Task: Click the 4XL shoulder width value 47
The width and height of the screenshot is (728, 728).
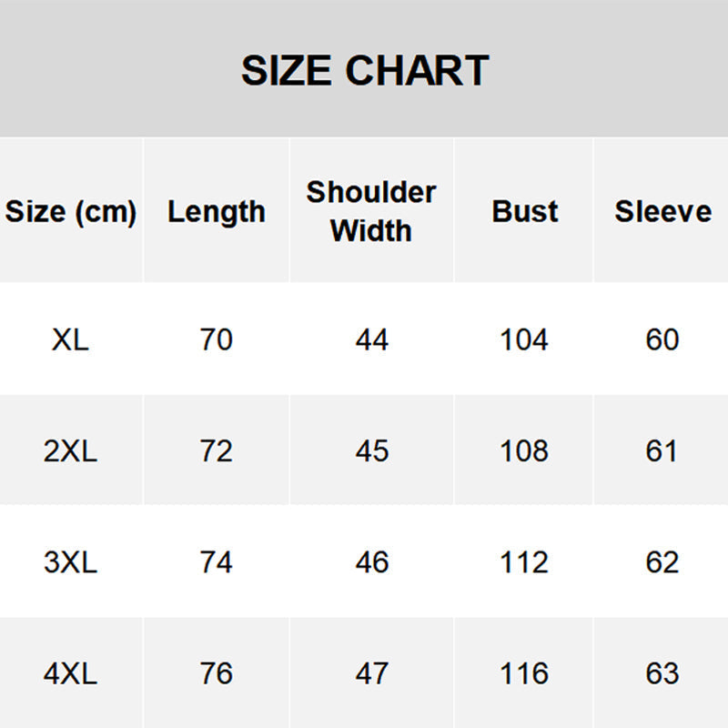Action: [x=372, y=673]
